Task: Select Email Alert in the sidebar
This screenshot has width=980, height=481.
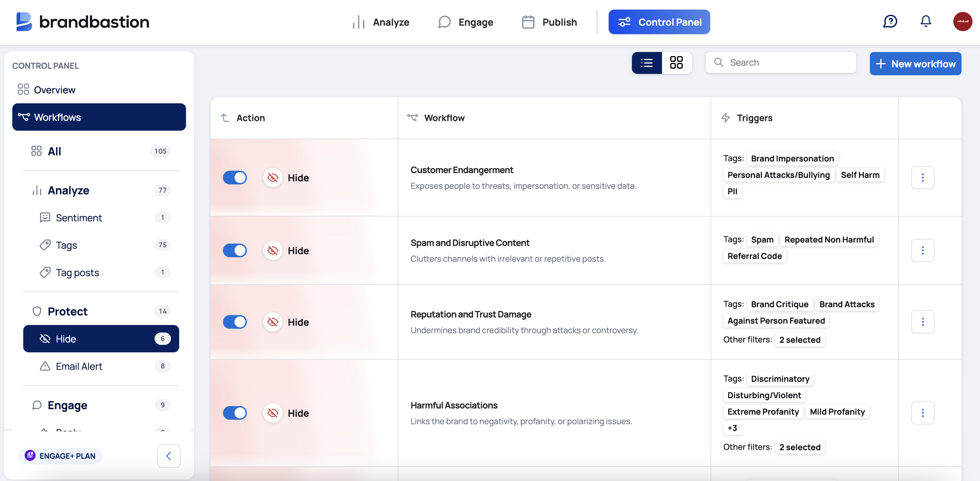Action: click(79, 366)
